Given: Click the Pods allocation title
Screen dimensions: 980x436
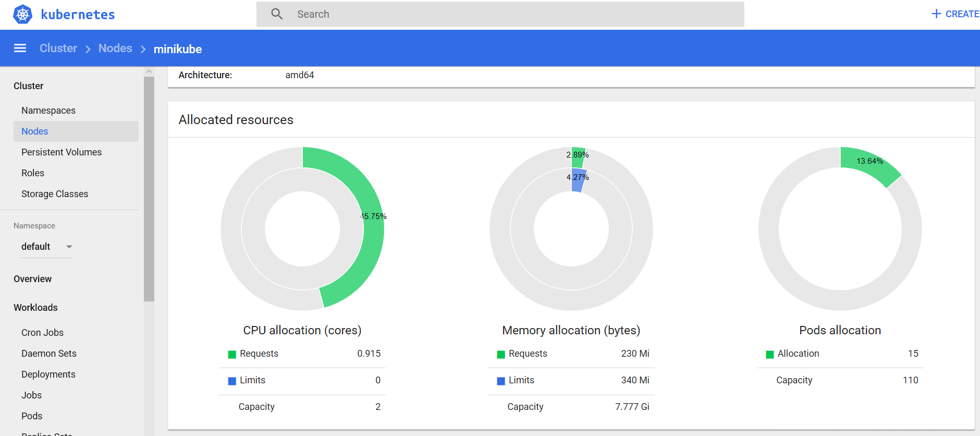Looking at the screenshot, I should [840, 330].
